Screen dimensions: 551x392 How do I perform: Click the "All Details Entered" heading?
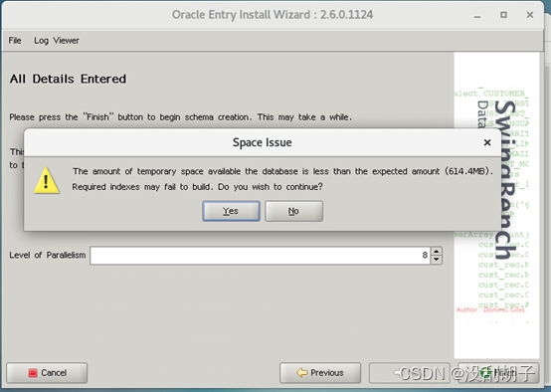(x=68, y=79)
